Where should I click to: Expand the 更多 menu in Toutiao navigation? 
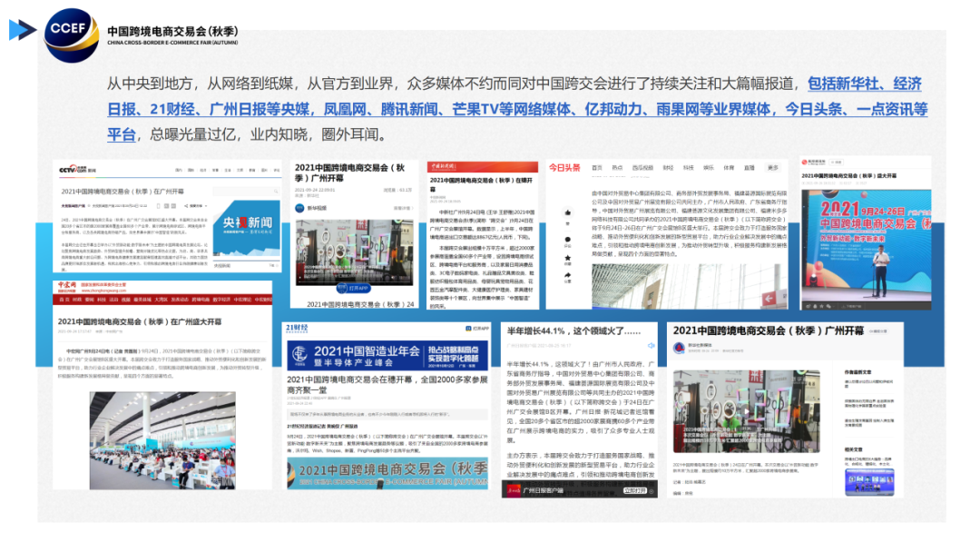tap(773, 168)
